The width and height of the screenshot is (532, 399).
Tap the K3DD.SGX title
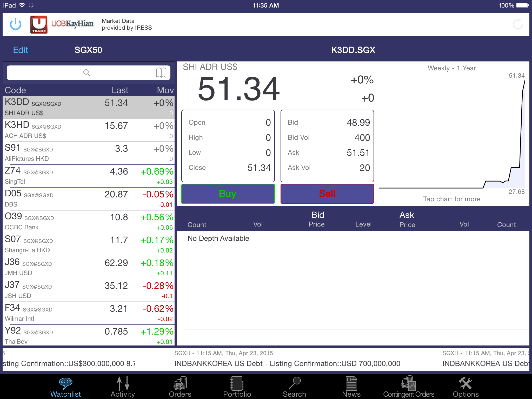click(x=353, y=50)
